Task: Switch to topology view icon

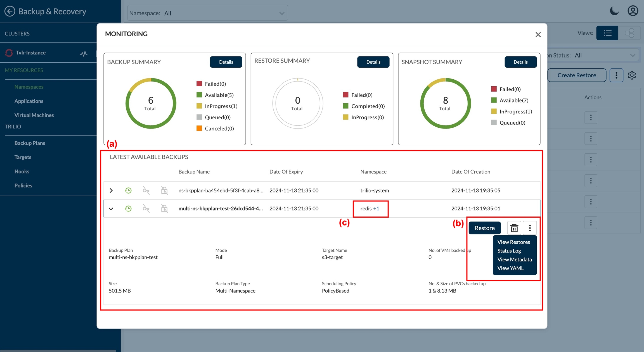Action: [x=629, y=33]
